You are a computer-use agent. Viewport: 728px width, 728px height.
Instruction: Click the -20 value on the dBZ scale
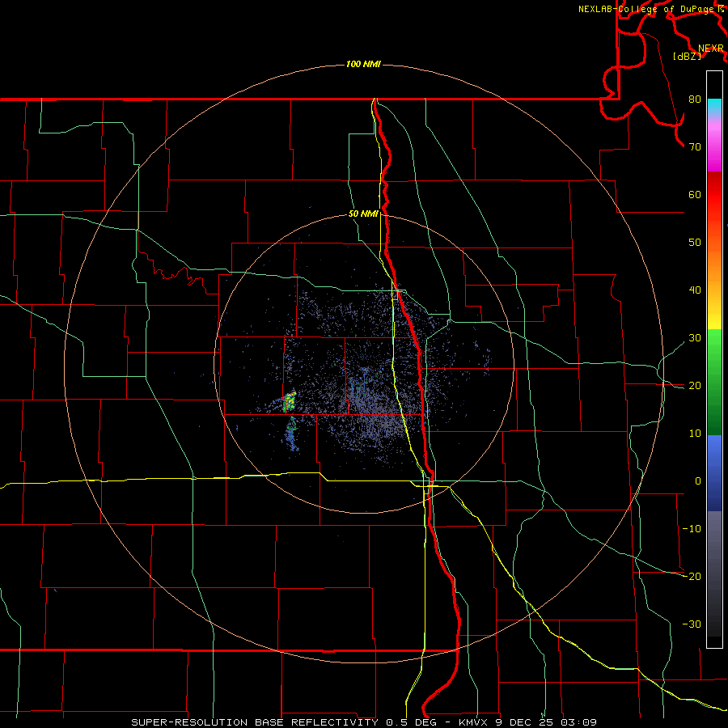point(692,576)
